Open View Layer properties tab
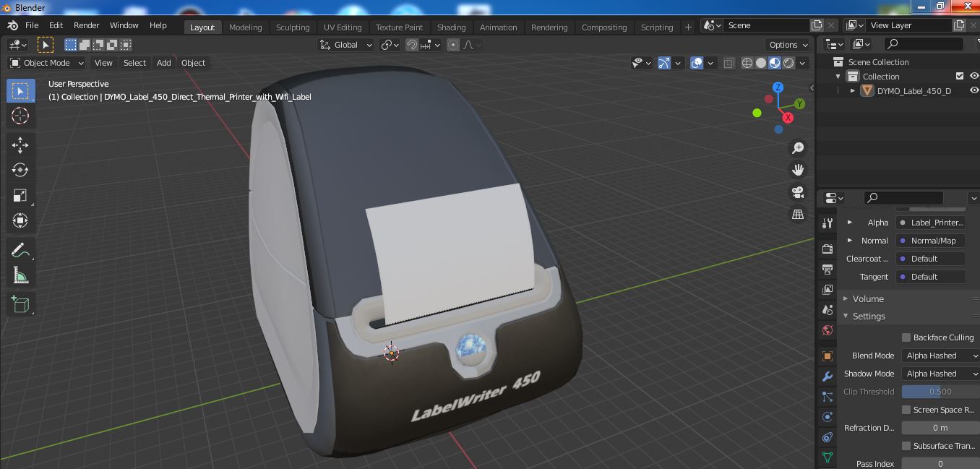The image size is (980, 469). (828, 290)
